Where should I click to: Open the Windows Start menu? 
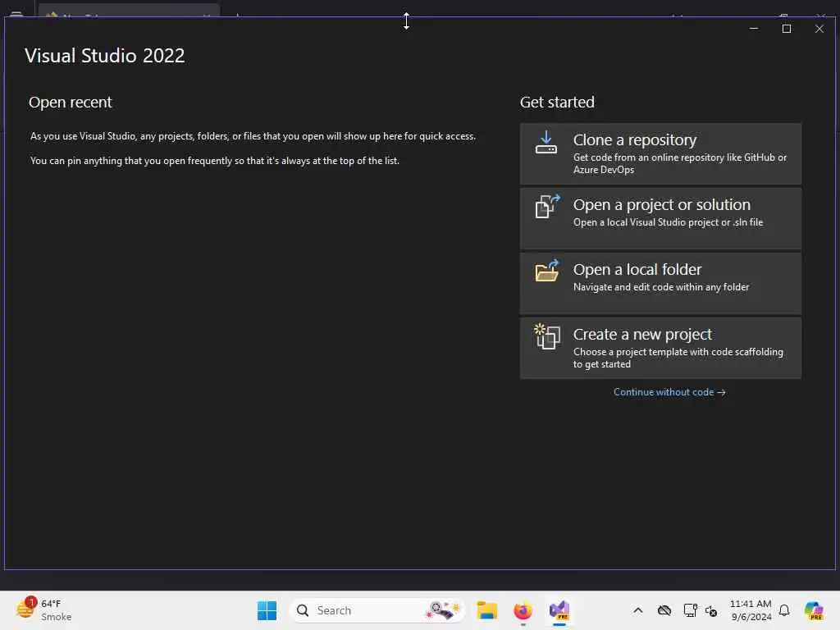pos(267,610)
